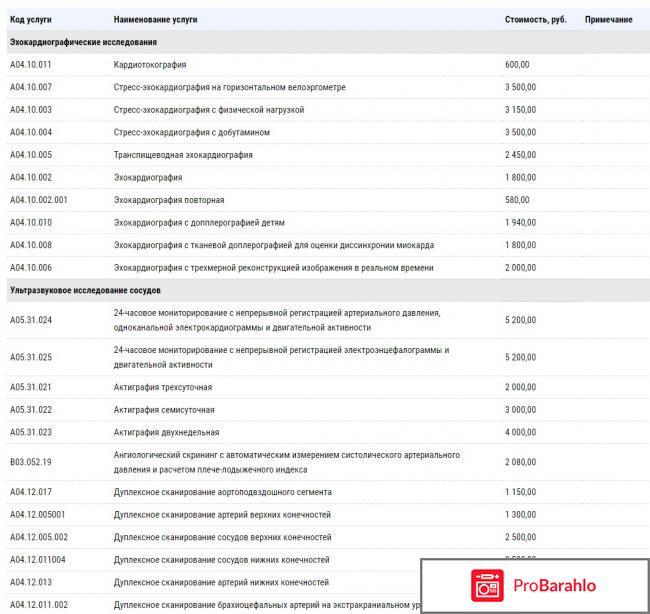Click 'Дуплексное сканирование аортоподвздошного сегмента' row
The height and width of the screenshot is (614, 650).
tap(223, 492)
